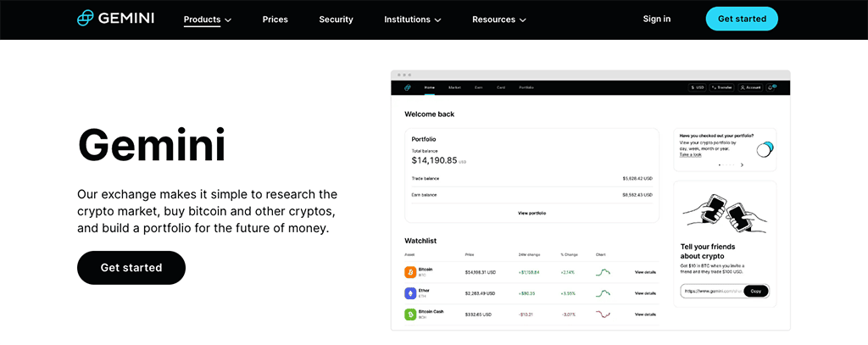
Task: Click the carousel pagination dots
Action: [x=726, y=165]
